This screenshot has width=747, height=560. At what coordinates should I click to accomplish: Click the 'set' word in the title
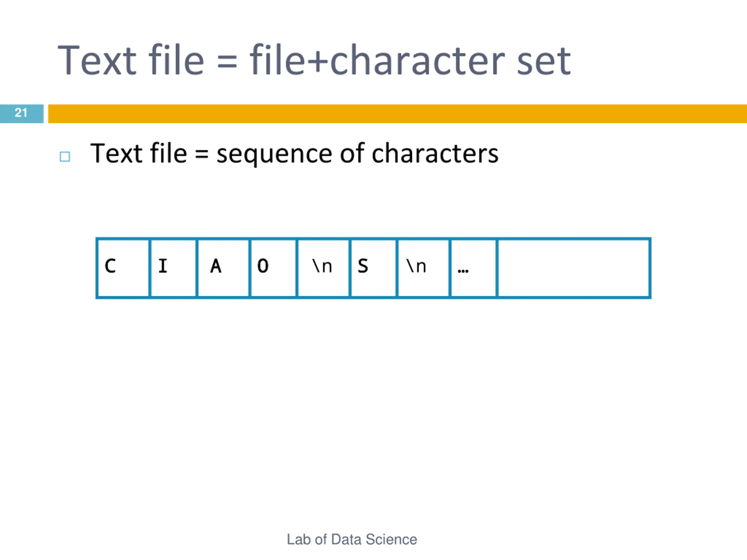coord(544,62)
